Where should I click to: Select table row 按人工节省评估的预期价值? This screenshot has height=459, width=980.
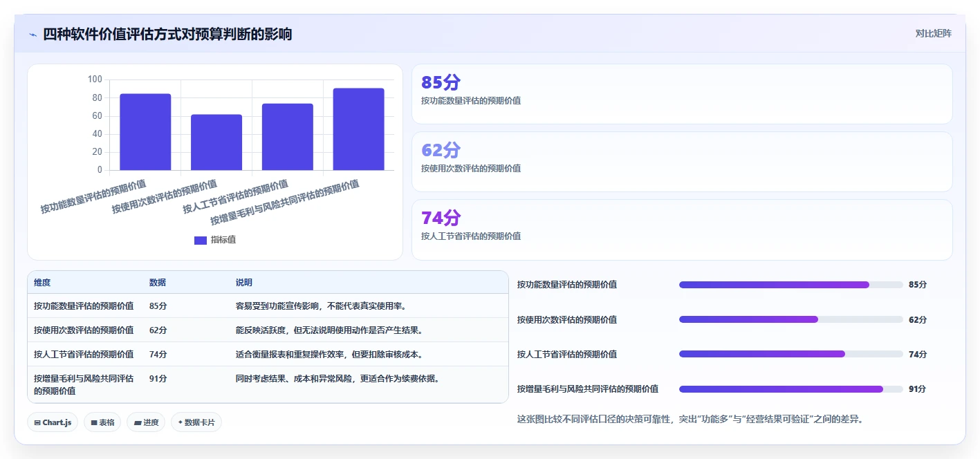click(268, 354)
